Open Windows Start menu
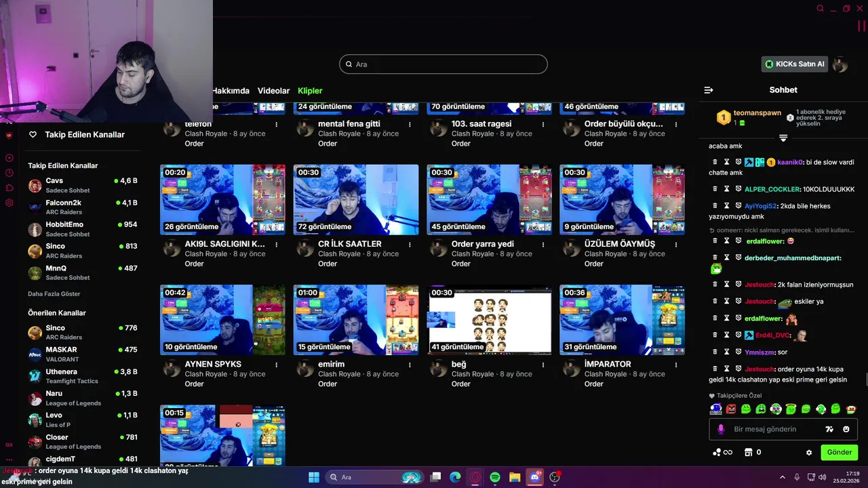Viewport: 868px width, 488px height. point(314,477)
